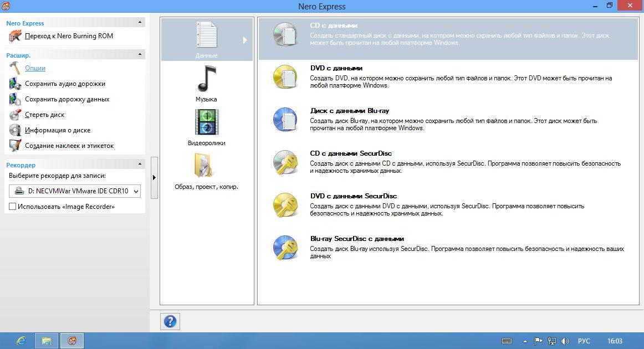This screenshot has width=644, height=349.
Task: Select the Данные document category icon
Action: [207, 35]
